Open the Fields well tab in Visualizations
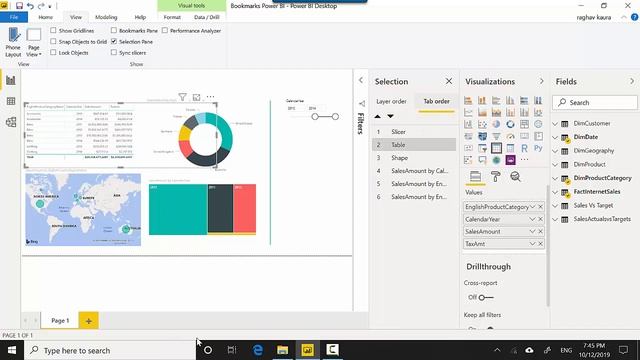Image resolution: width=640 pixels, height=360 pixels. (475, 176)
